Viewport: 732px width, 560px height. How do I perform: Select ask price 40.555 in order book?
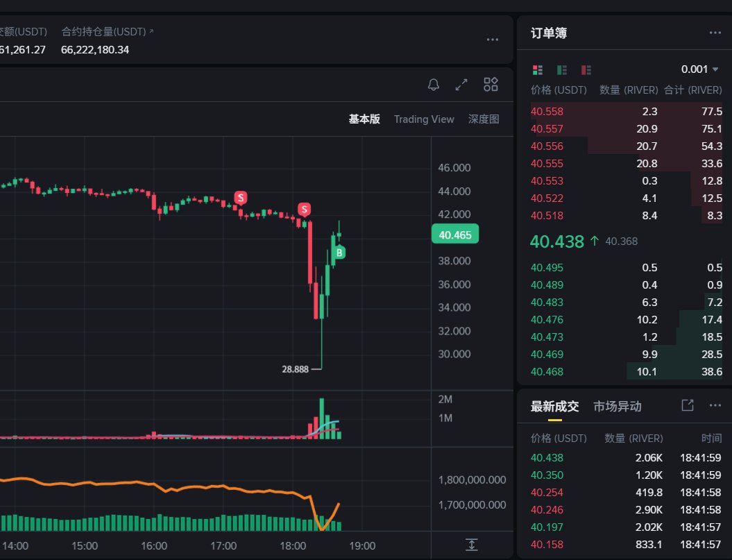[547, 164]
